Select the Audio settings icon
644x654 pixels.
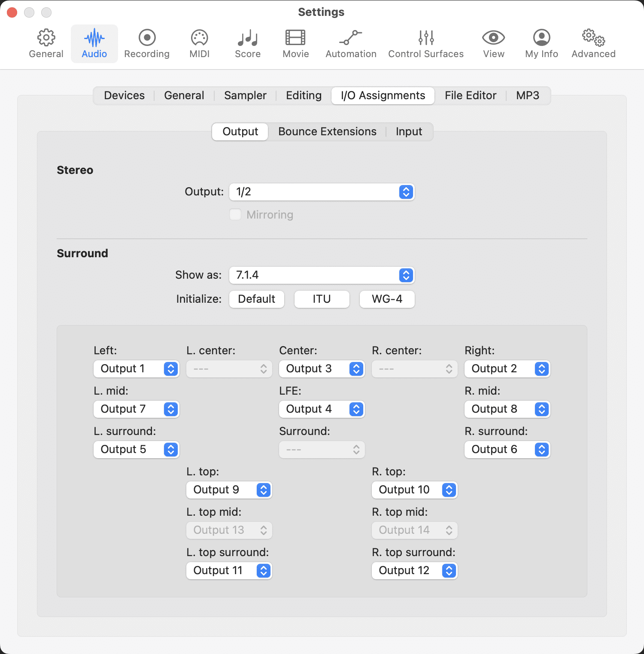point(94,43)
